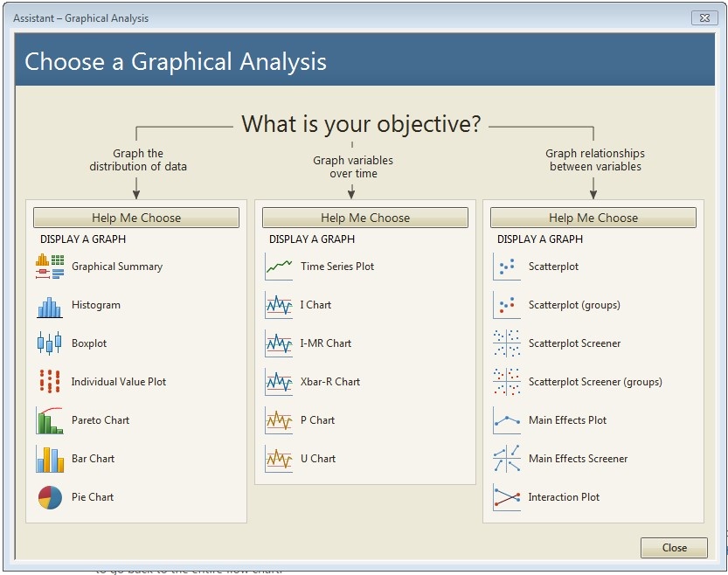728x575 pixels.
Task: Click the Graphical Summary icon
Action: coord(50,267)
